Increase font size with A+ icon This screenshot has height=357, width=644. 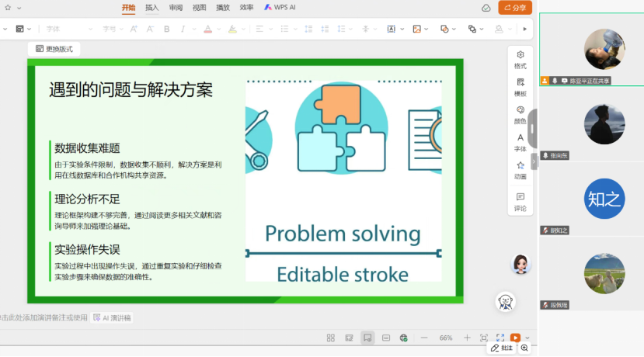pyautogui.click(x=134, y=29)
